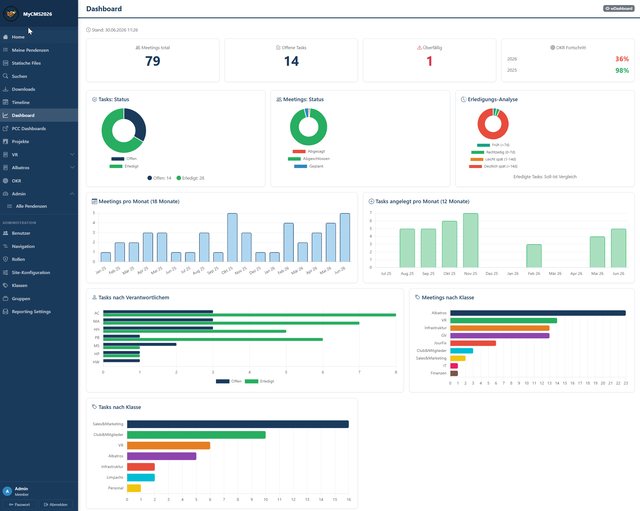Open the Gruppen folder icon
Viewport: 640px width, 511px height.
[x=5, y=298]
